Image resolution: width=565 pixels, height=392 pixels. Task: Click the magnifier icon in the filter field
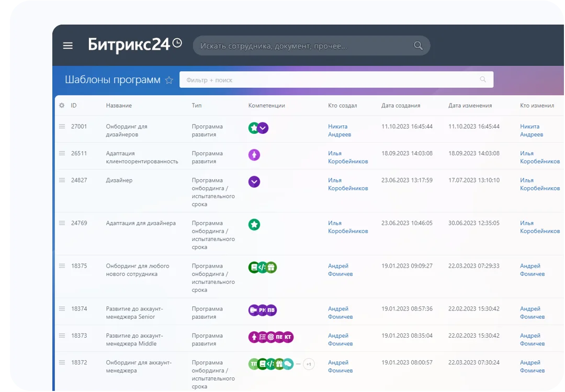pyautogui.click(x=483, y=80)
